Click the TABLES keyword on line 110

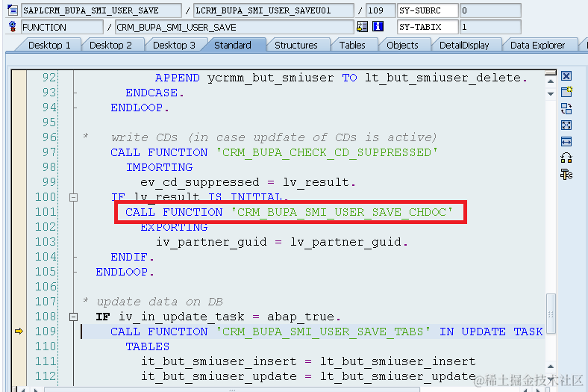148,346
